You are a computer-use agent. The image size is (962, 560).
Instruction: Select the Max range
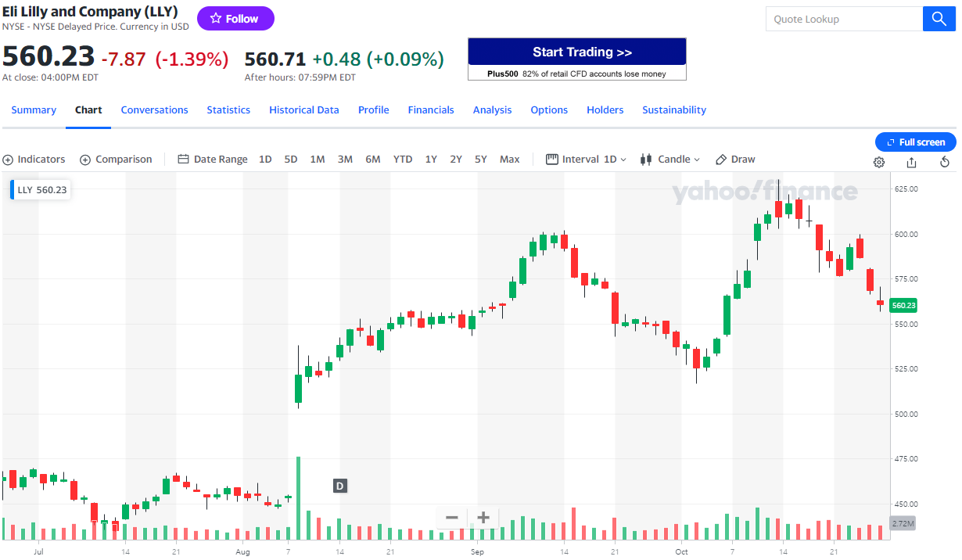point(510,159)
